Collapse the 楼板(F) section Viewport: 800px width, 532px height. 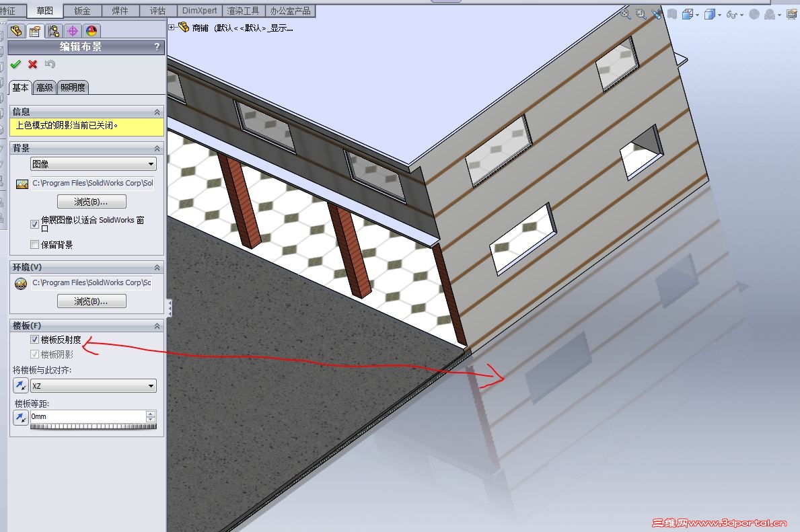(x=157, y=326)
